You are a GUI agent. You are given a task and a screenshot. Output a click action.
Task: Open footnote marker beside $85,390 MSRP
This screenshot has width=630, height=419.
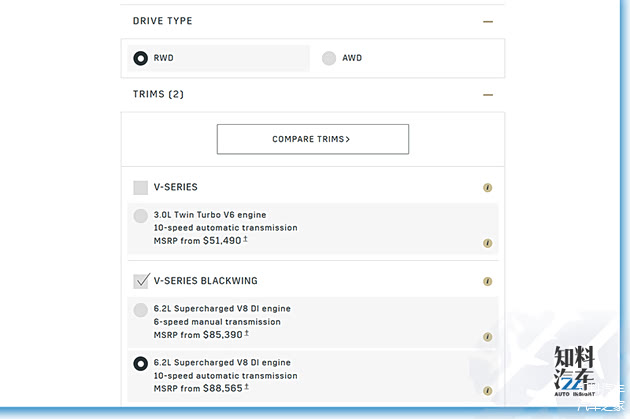246,334
